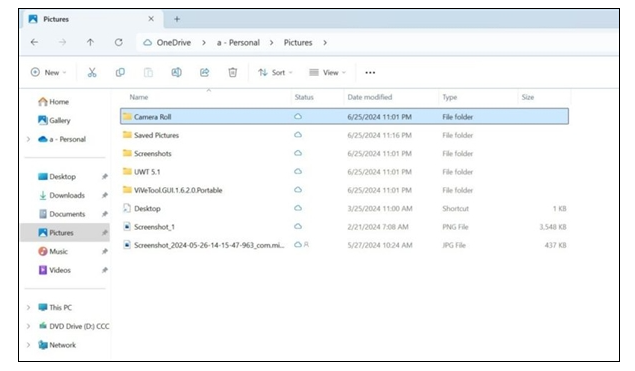Go forward with the right arrow

[x=62, y=42]
